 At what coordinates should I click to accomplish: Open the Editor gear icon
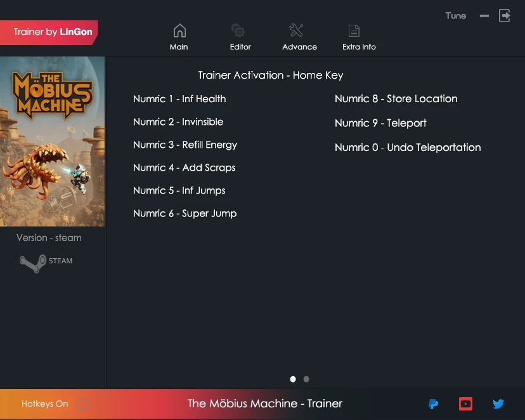point(238,31)
